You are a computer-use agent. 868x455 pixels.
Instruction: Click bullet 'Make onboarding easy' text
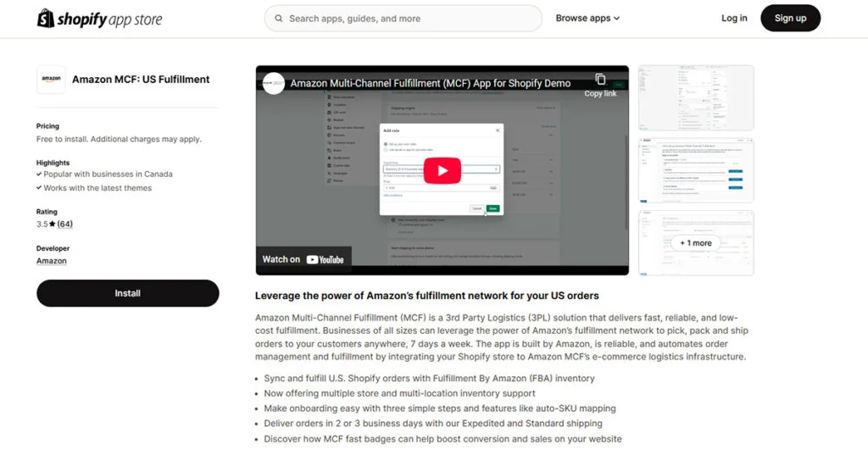[x=440, y=408]
